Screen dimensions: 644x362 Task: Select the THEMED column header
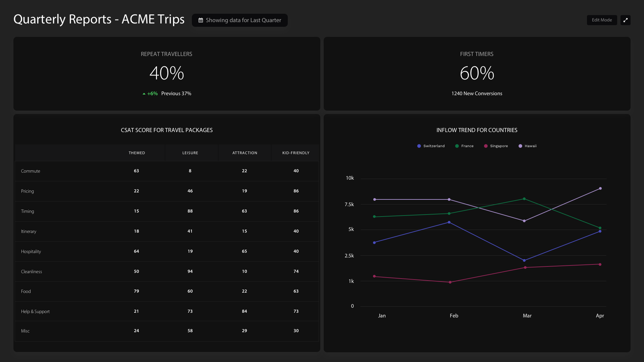[x=137, y=153]
